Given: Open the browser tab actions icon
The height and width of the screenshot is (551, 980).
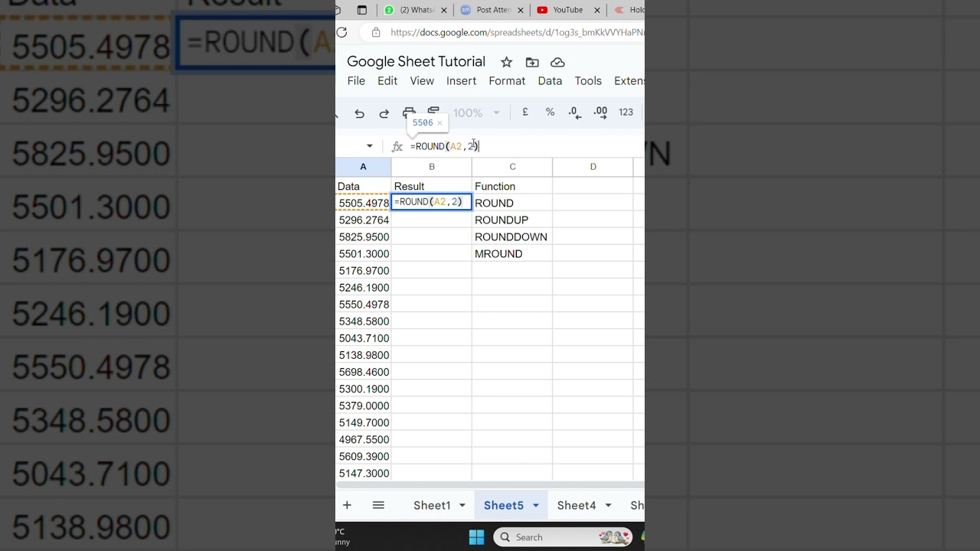Looking at the screenshot, I should pyautogui.click(x=362, y=10).
